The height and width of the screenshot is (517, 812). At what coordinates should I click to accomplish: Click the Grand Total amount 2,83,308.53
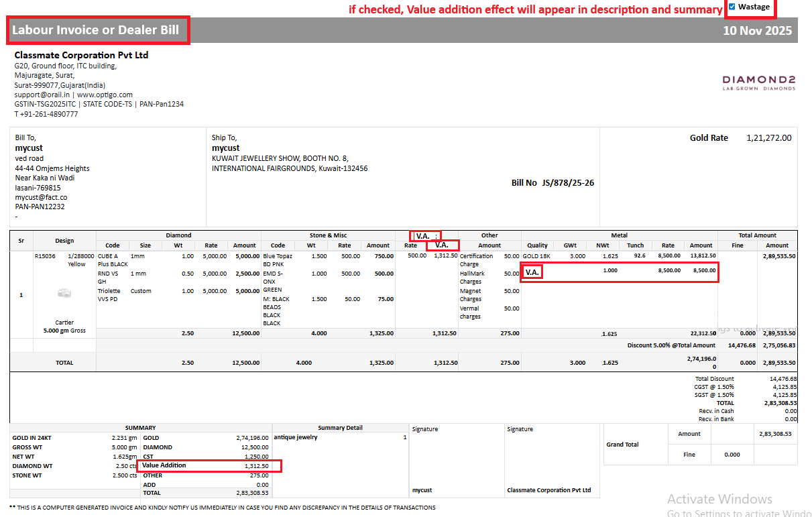point(775,434)
